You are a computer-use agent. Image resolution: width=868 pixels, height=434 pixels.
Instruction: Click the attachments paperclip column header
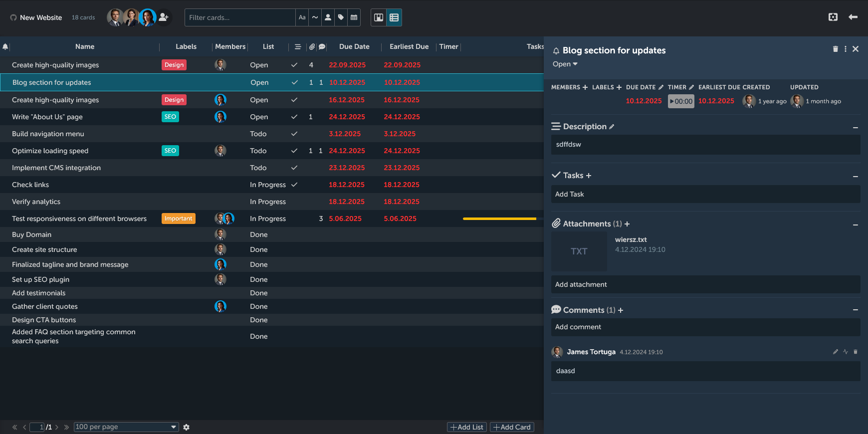(312, 46)
